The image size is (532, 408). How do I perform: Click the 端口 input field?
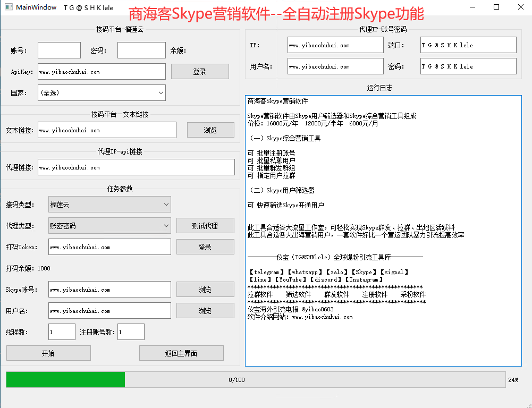click(468, 45)
